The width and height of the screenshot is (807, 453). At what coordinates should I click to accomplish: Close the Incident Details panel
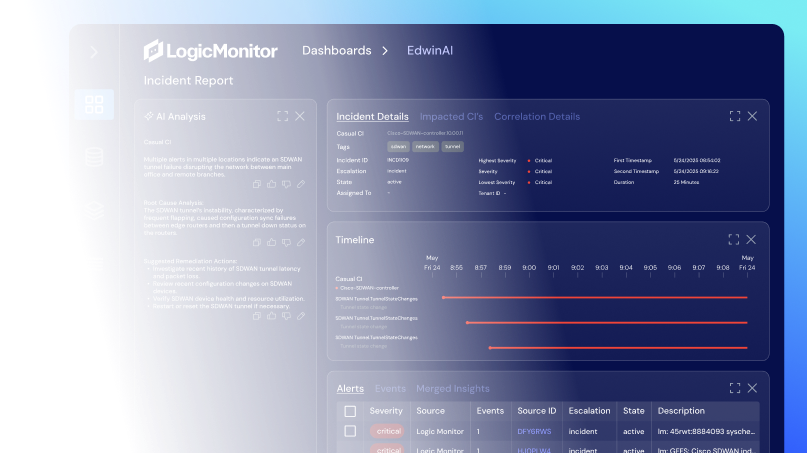pos(752,116)
